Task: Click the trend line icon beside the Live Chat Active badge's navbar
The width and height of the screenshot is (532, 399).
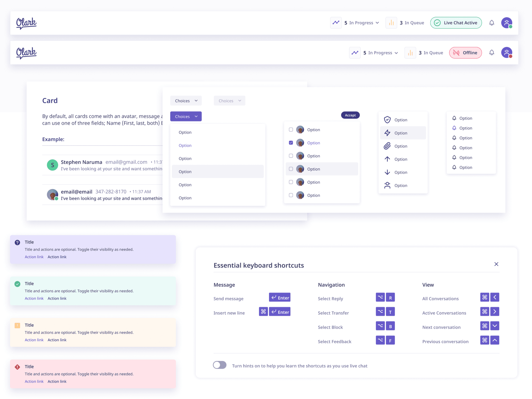Action: click(x=336, y=23)
